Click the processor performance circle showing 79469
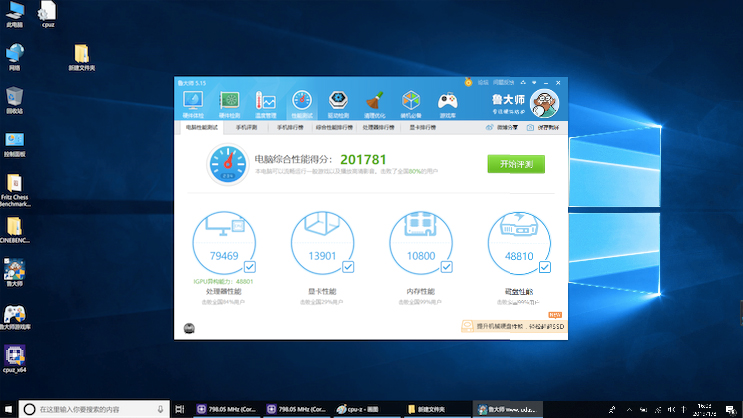The height and width of the screenshot is (418, 743). 224,243
